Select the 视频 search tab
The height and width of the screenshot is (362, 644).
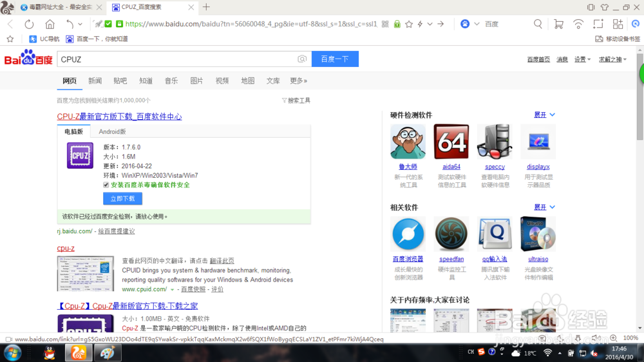pos(222,81)
